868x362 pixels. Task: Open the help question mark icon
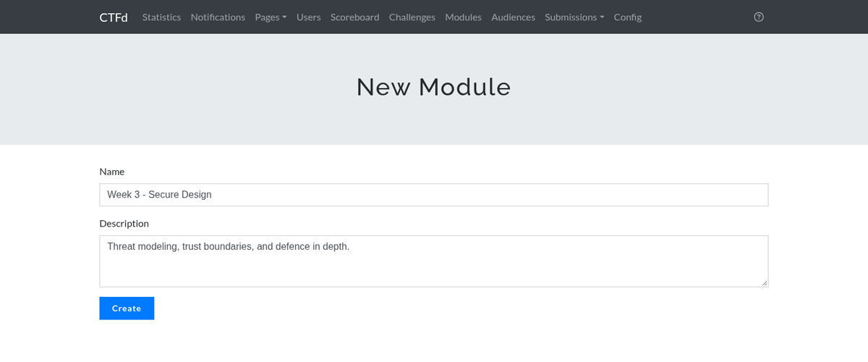pyautogui.click(x=759, y=17)
